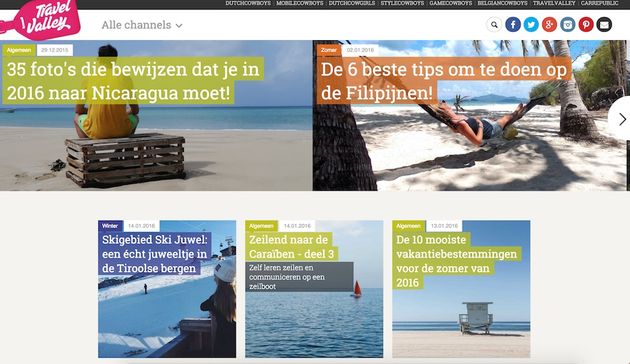Click the Zomer tag on Filipijnen article
Image resolution: width=630 pixels, height=364 pixels.
[329, 50]
